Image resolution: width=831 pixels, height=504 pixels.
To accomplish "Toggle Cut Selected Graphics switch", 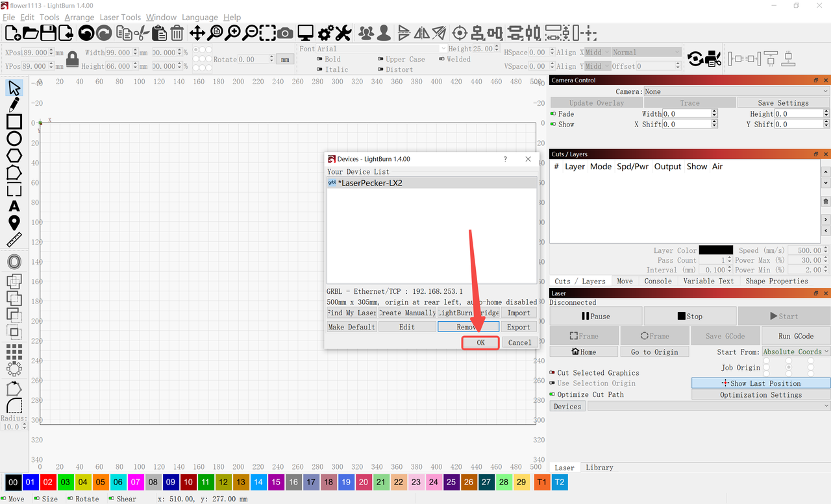I will [x=552, y=373].
